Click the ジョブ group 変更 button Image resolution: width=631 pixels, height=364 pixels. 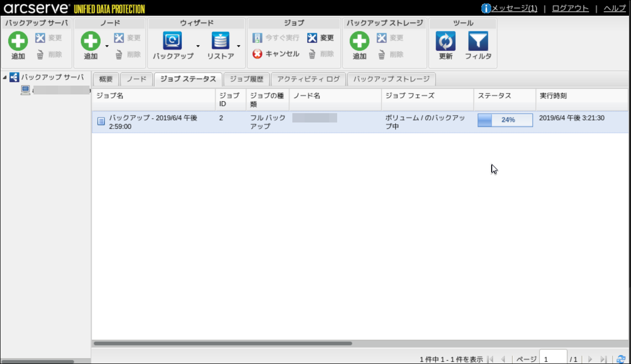[320, 38]
